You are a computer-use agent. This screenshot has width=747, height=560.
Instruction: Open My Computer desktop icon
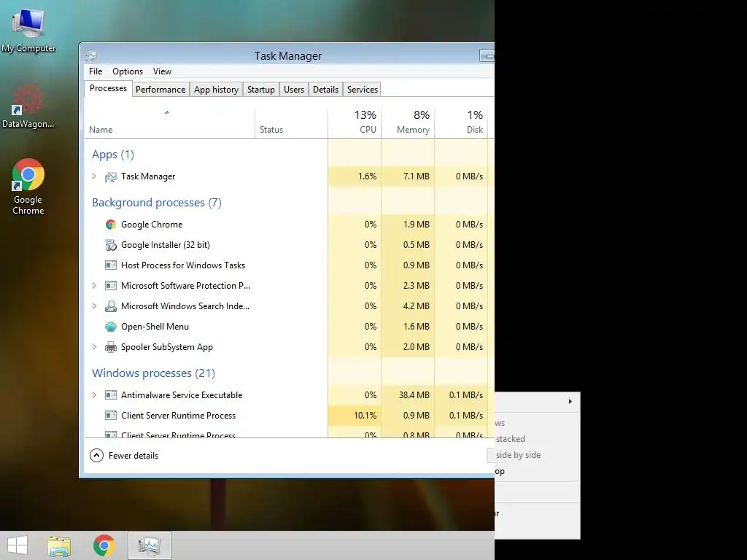pyautogui.click(x=28, y=29)
